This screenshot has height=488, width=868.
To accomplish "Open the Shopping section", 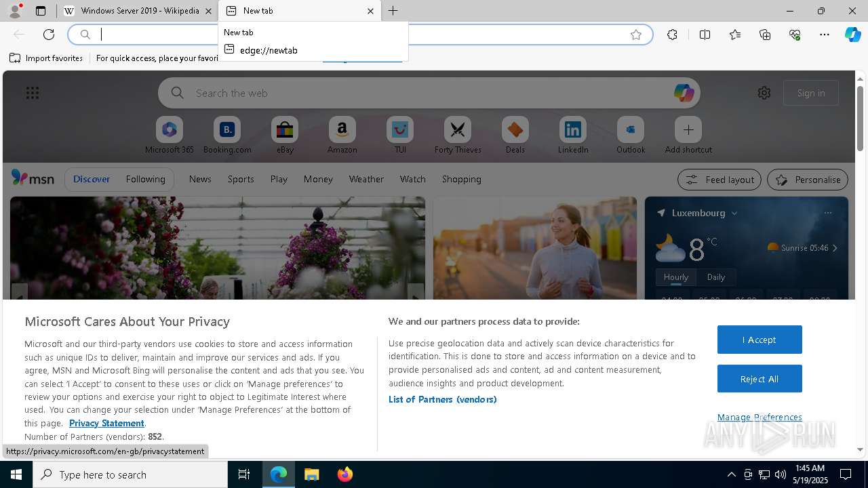I will click(462, 179).
